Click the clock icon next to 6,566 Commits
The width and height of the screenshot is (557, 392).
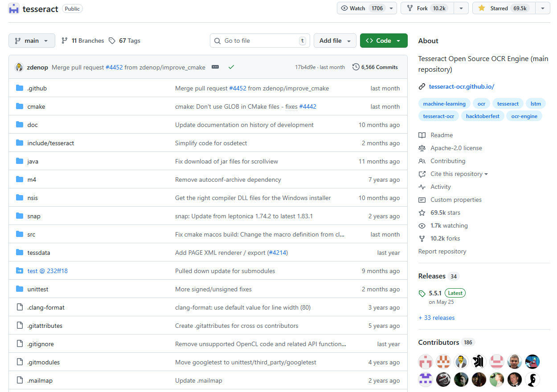coord(356,67)
